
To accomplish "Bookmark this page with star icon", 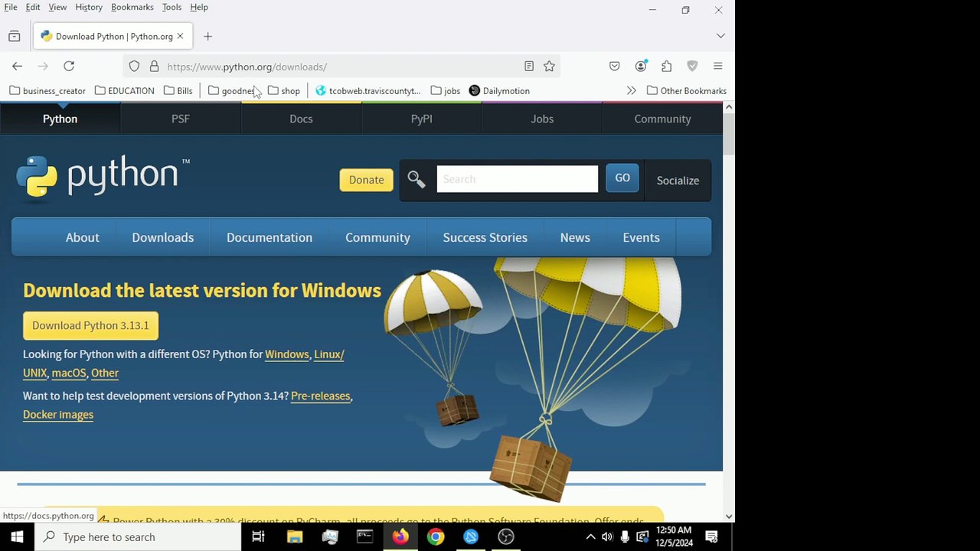I will pos(549,67).
